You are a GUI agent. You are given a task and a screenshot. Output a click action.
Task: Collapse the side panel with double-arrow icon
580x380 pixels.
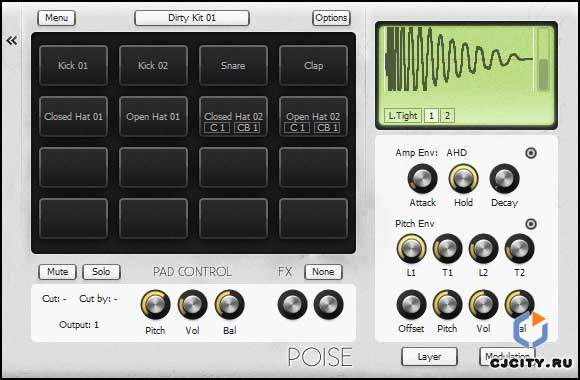[12, 40]
